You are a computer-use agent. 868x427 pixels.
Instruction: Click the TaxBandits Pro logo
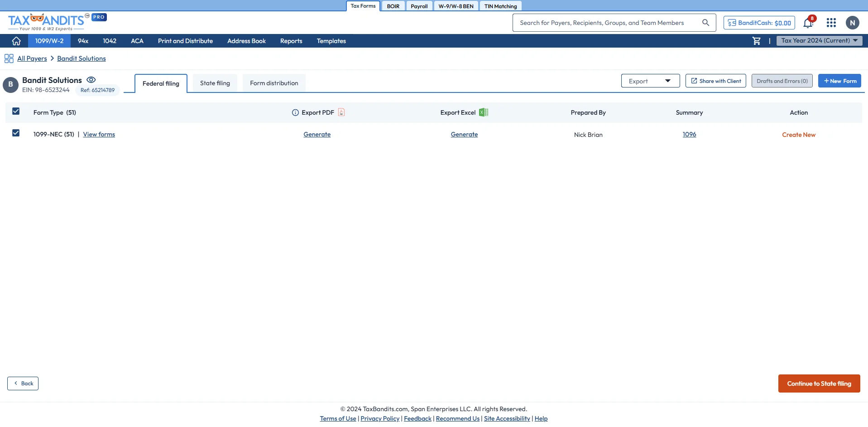pos(57,22)
